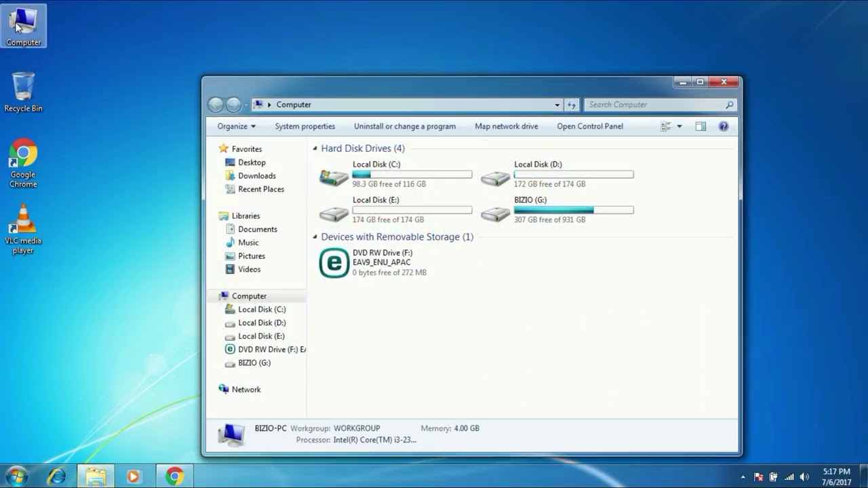Select Local Disk (C:) in navigation pane
The height and width of the screenshot is (488, 868).
coord(262,309)
